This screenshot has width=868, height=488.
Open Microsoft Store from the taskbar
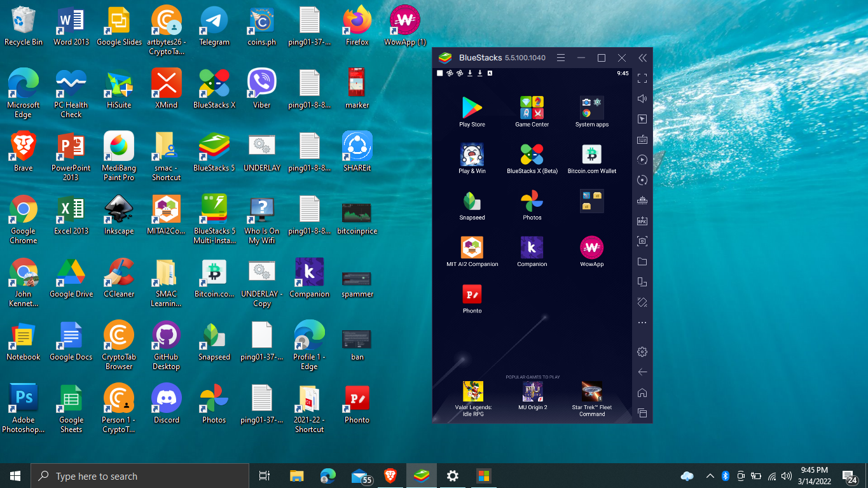(484, 476)
